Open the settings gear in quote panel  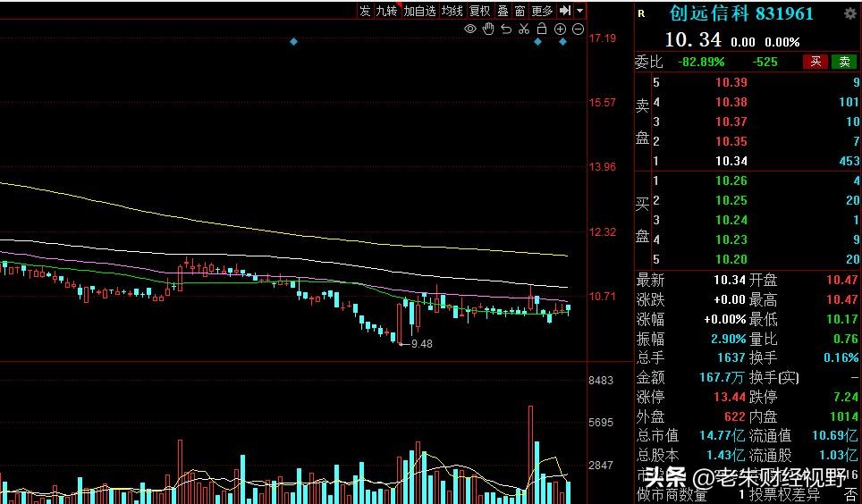point(849,13)
